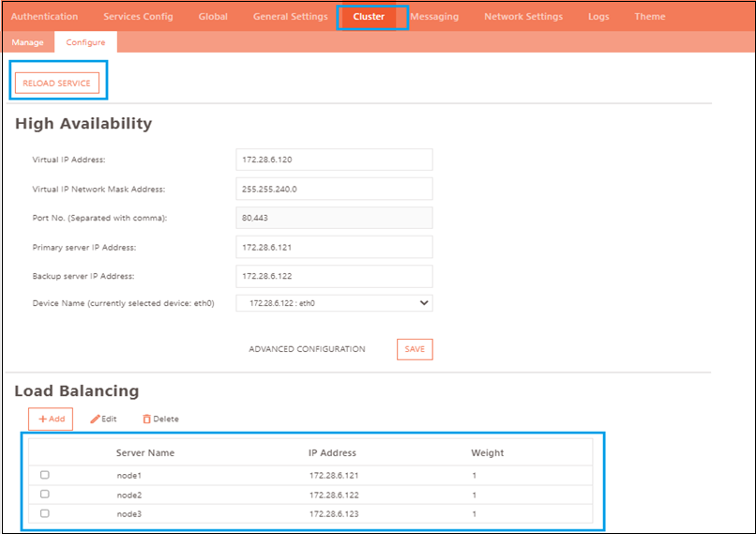756x534 pixels.
Task: Click the weight value for node3
Action: tap(475, 514)
